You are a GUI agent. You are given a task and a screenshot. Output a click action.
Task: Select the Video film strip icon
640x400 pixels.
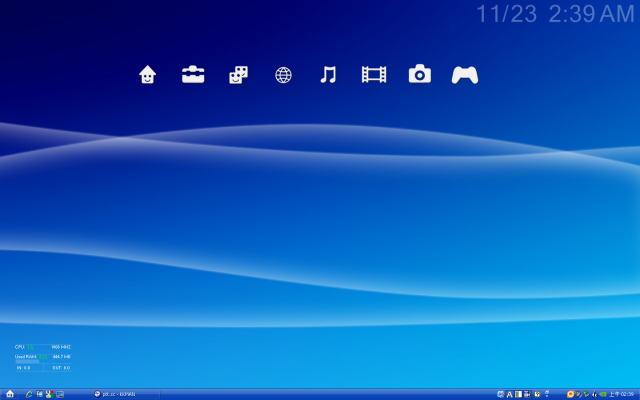coord(374,75)
